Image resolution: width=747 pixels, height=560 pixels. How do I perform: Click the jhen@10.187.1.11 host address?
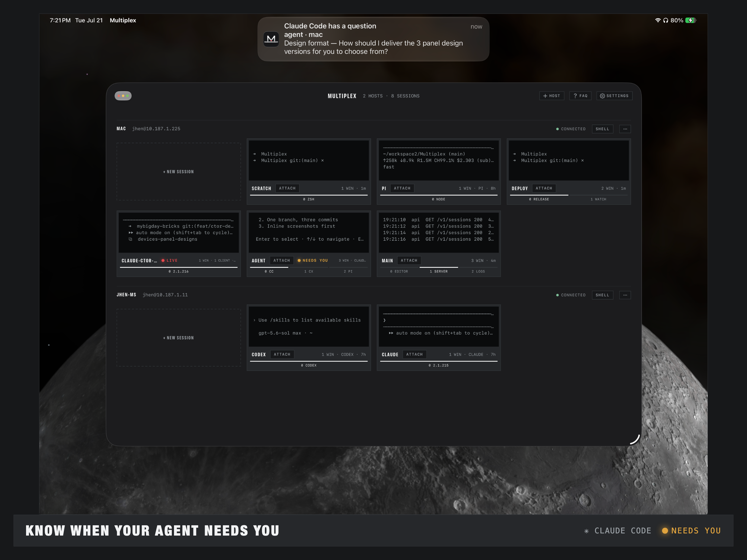[x=165, y=295]
